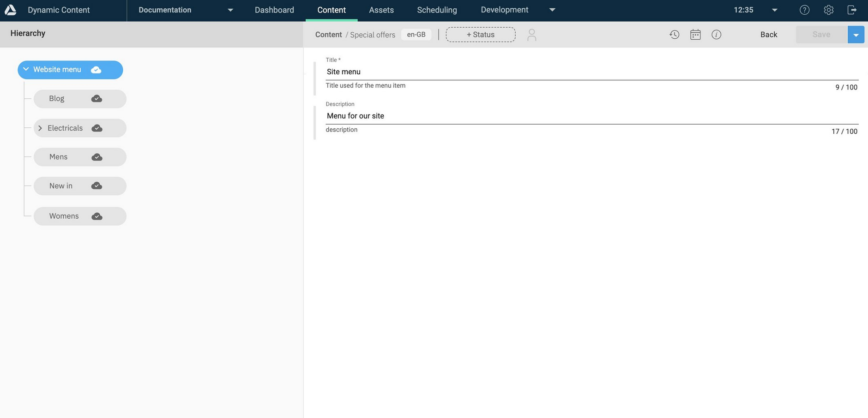Collapse the Website menu node
The width and height of the screenshot is (868, 418).
(26, 69)
